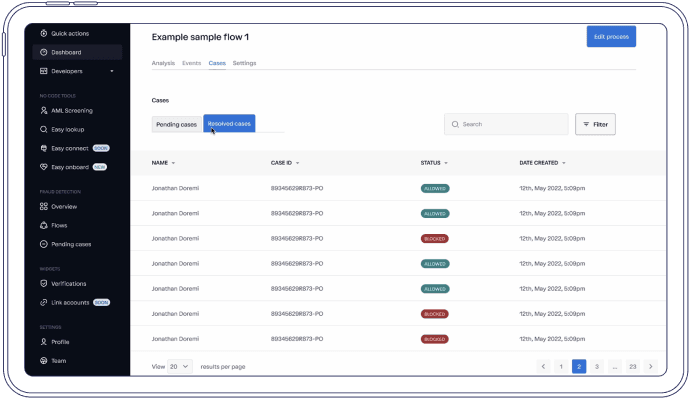
Task: Sort by Date Created column arrow
Action: point(563,163)
